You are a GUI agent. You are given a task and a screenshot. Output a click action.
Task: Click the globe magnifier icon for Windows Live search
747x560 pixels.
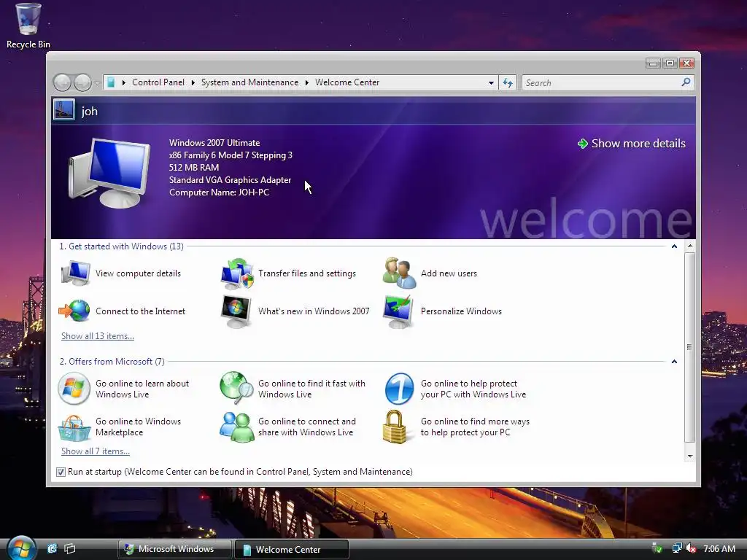(x=237, y=388)
